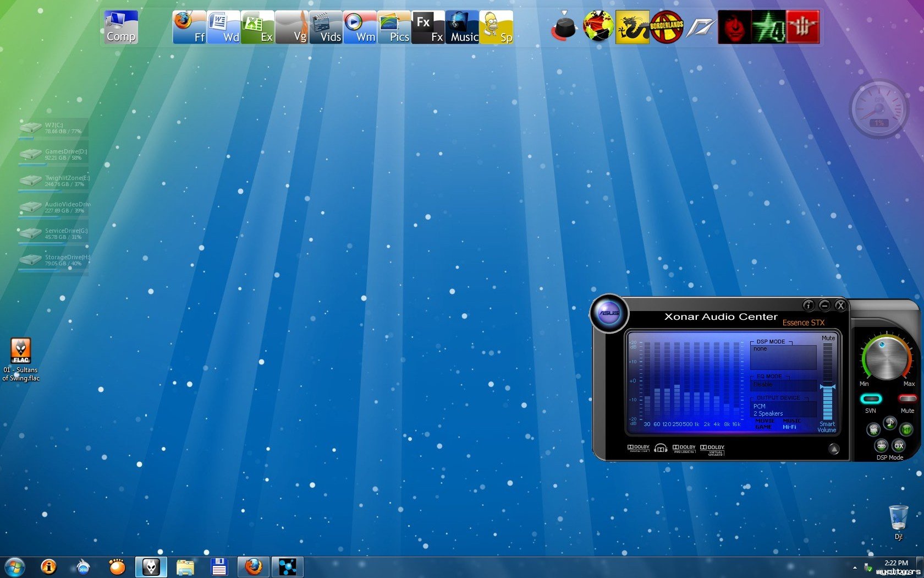Open the Music folder dock shortcut

tap(461, 27)
